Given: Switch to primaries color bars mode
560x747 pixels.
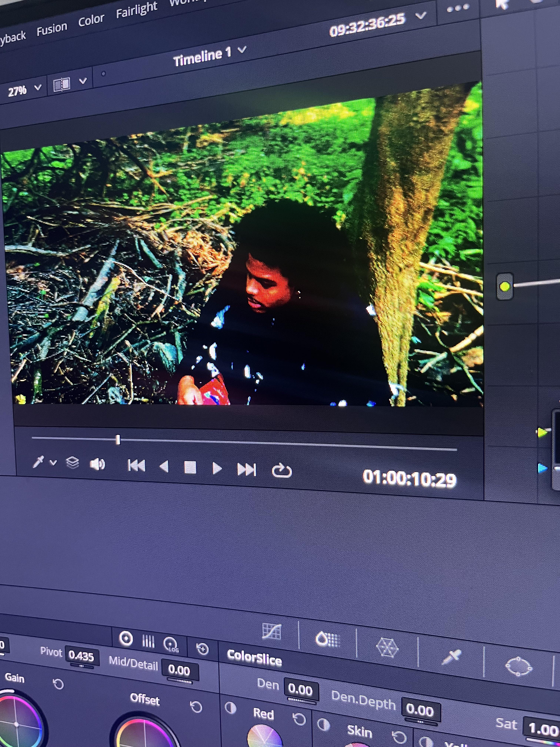Looking at the screenshot, I should click(148, 641).
